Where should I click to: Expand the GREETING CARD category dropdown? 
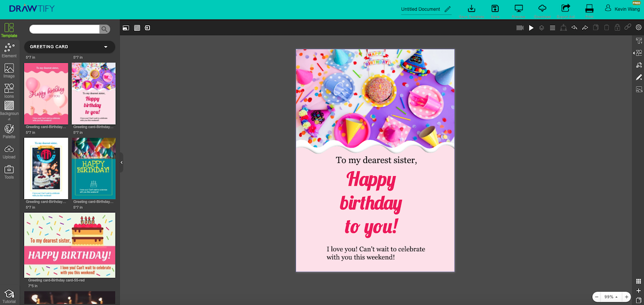(69, 47)
